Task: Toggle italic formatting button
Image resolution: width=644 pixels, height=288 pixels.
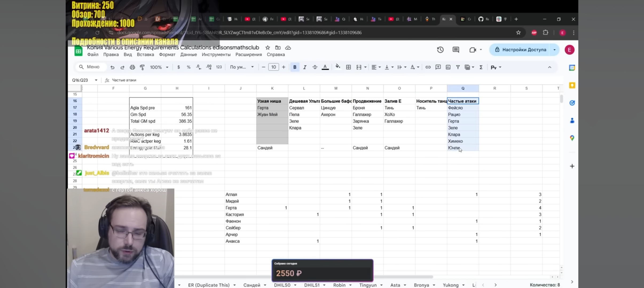Action: [x=305, y=67]
